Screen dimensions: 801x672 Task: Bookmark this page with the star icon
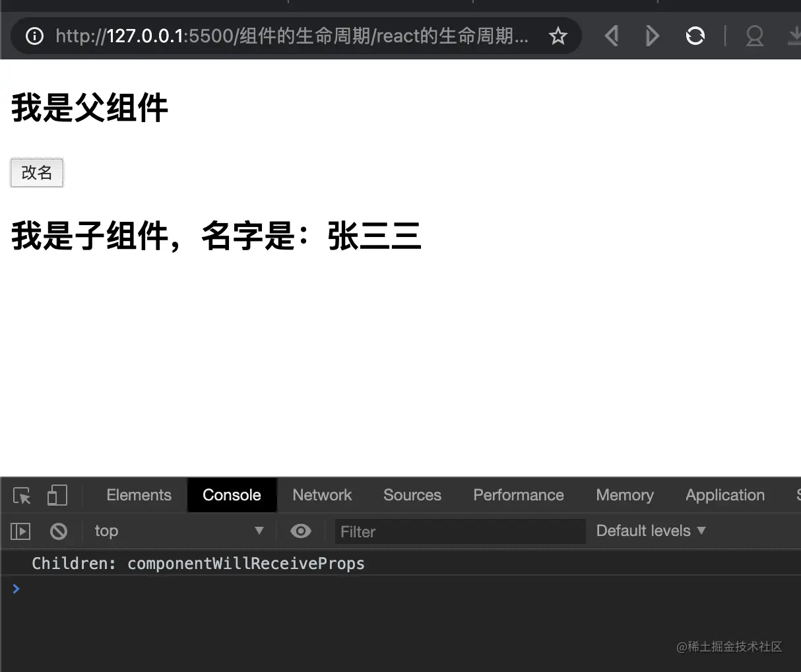(558, 36)
